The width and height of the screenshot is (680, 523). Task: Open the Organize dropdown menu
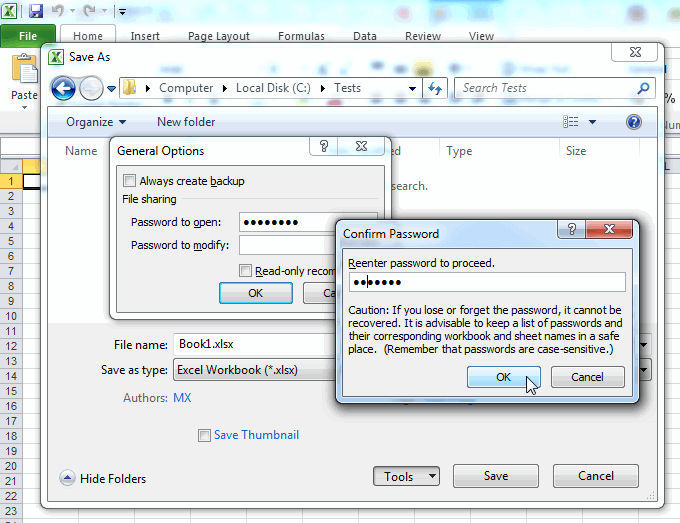click(x=96, y=122)
